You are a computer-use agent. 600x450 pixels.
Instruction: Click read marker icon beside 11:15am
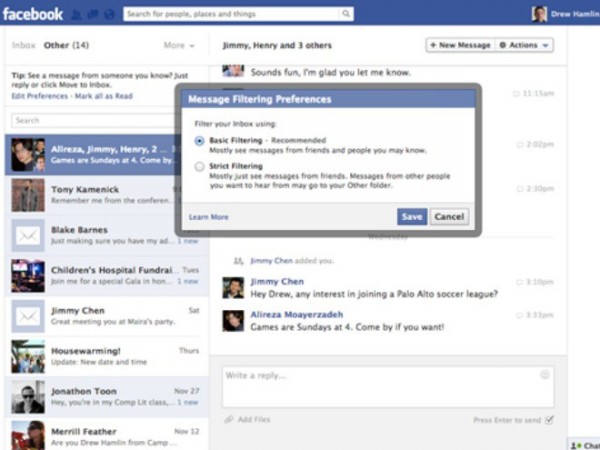point(516,93)
